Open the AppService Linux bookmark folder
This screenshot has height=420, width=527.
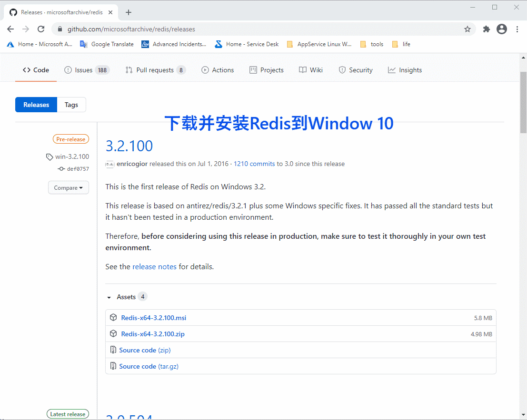[x=319, y=44]
